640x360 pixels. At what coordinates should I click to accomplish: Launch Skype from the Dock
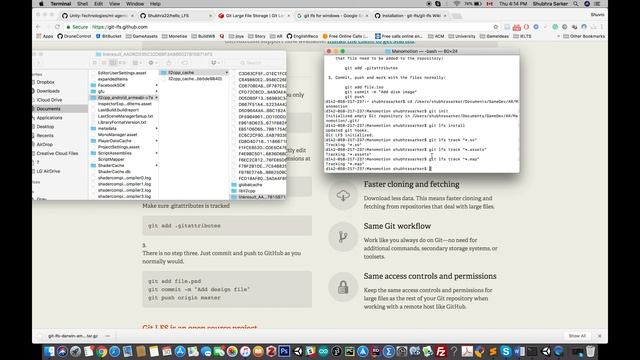click(x=506, y=351)
